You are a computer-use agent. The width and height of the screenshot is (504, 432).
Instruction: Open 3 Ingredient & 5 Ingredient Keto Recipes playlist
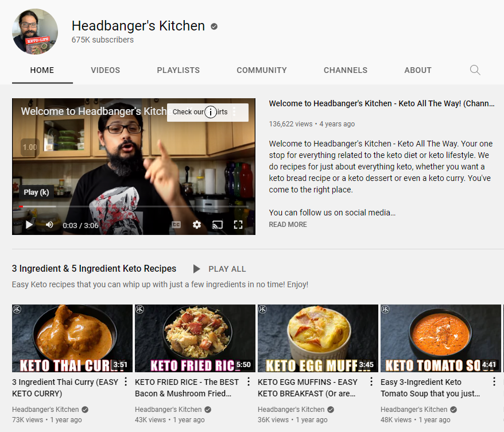tap(94, 269)
